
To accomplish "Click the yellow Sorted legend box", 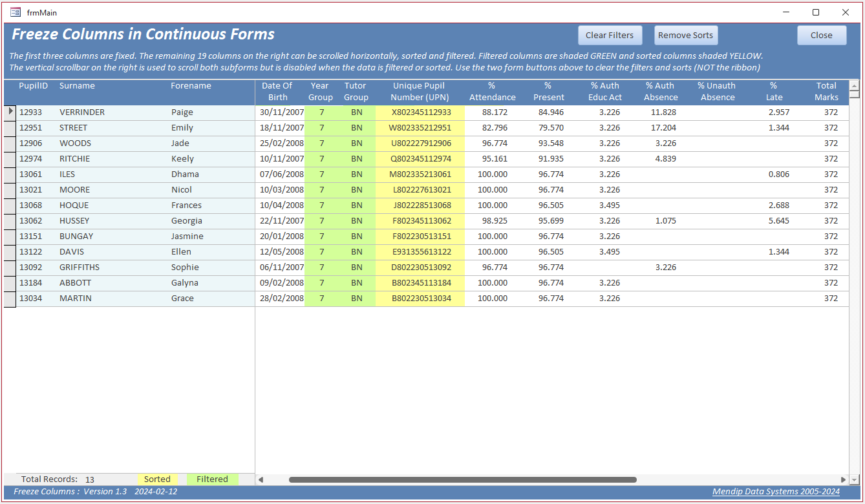I will [158, 479].
